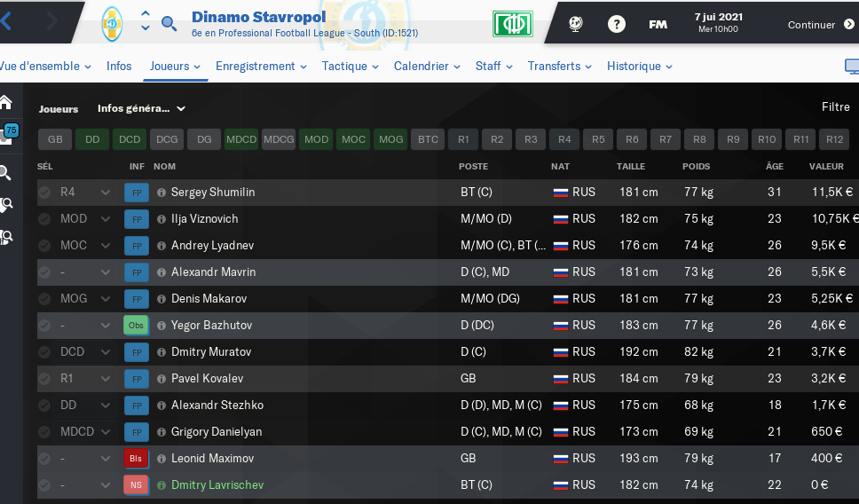The width and height of the screenshot is (859, 504).
Task: Open the Infos générales view dropdown
Action: coord(141,108)
